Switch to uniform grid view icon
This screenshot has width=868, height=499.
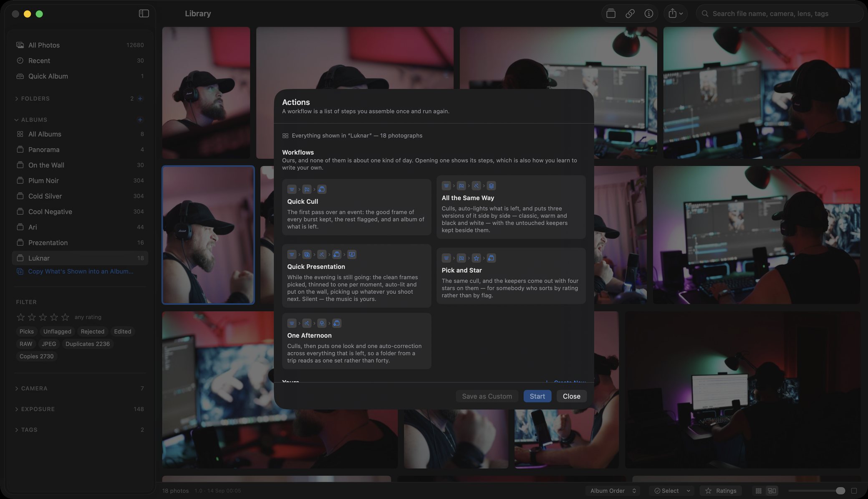(x=759, y=491)
